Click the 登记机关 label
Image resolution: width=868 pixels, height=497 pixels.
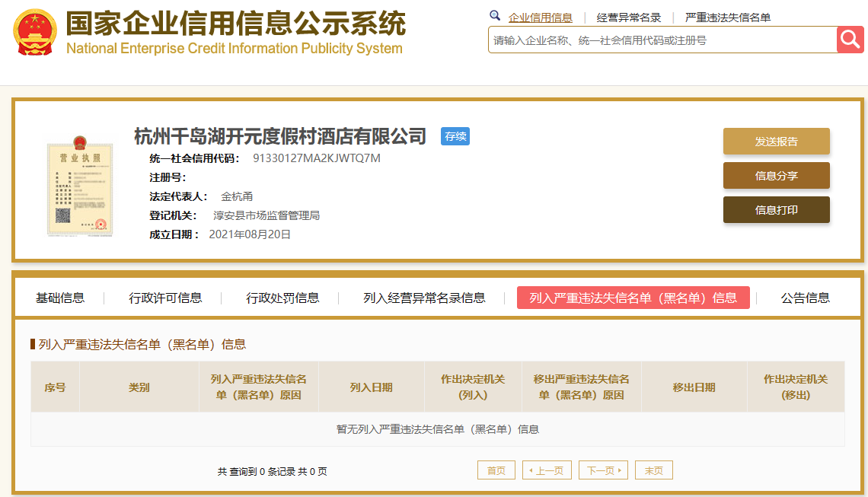[x=173, y=215]
